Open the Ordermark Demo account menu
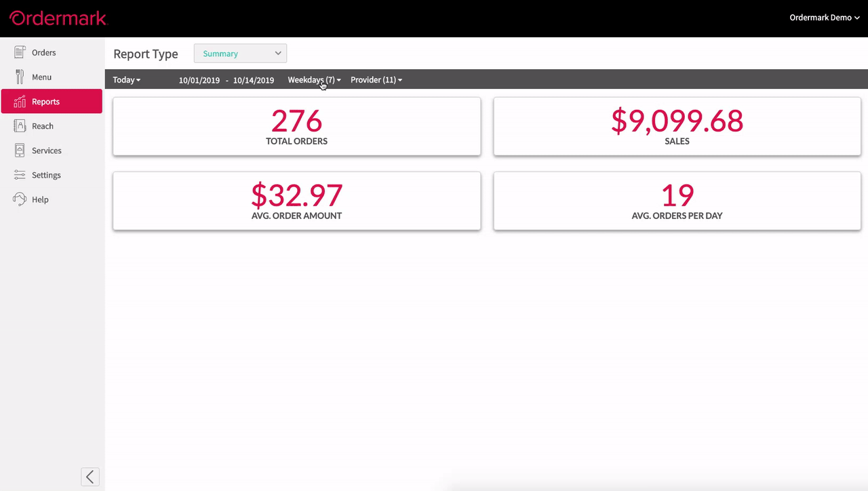Screen dimensions: 868x491 coord(824,18)
